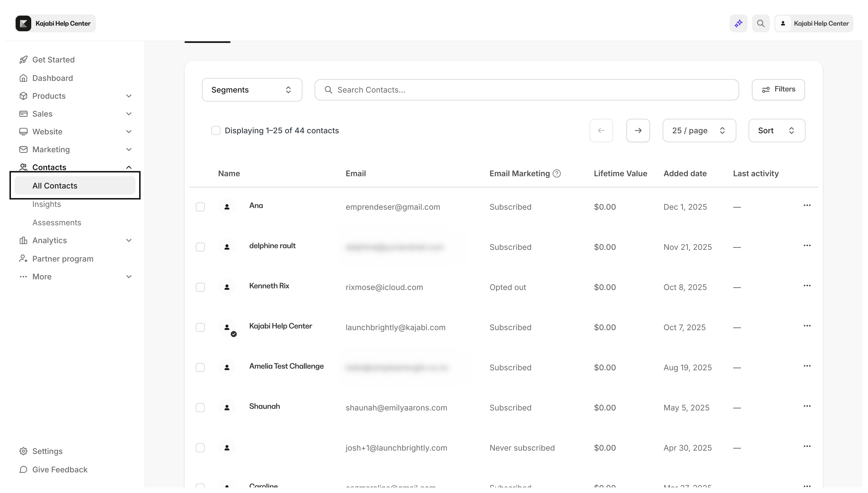
Task: Click the Products box icon in sidebar
Action: tap(23, 96)
